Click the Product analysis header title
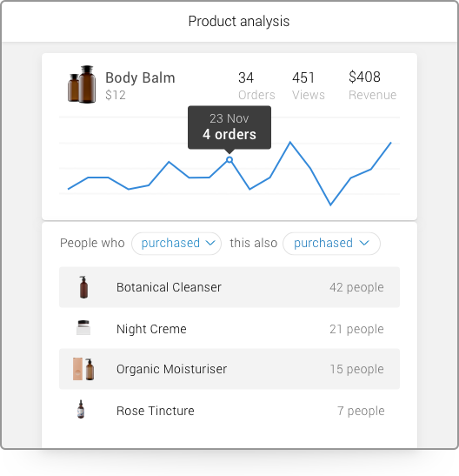The height and width of the screenshot is (476, 459). (239, 21)
